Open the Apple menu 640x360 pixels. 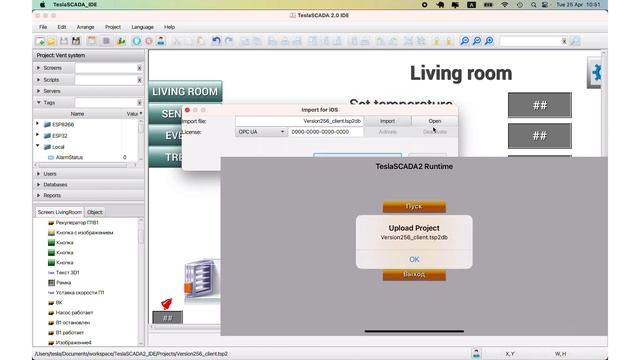pyautogui.click(x=42, y=4)
